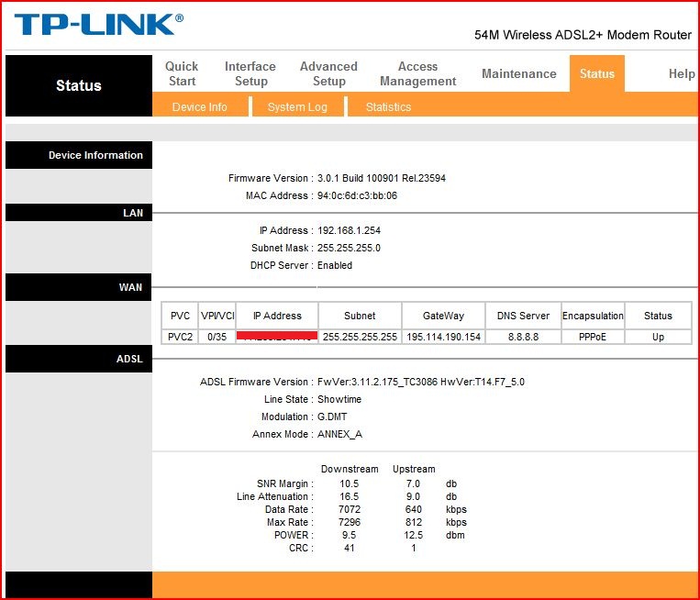The image size is (700, 600).
Task: Click the ADSL section header
Action: [x=79, y=359]
